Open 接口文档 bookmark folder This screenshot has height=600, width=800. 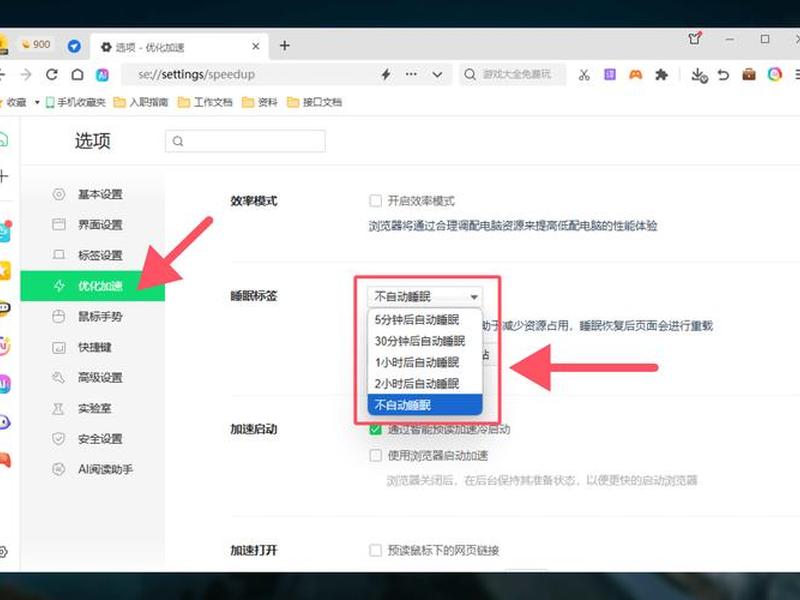pos(314,103)
